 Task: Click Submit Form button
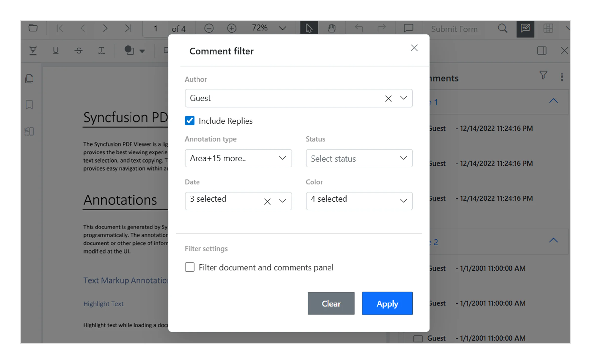454,29
